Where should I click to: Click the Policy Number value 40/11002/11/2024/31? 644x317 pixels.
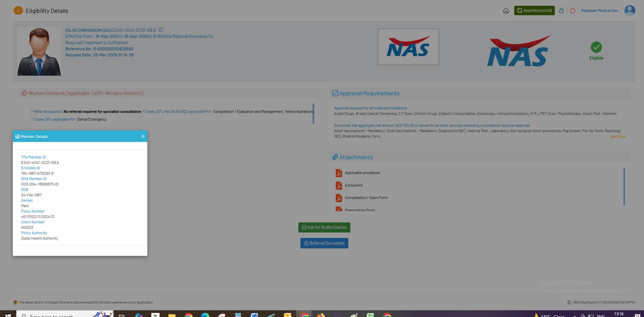pos(38,217)
